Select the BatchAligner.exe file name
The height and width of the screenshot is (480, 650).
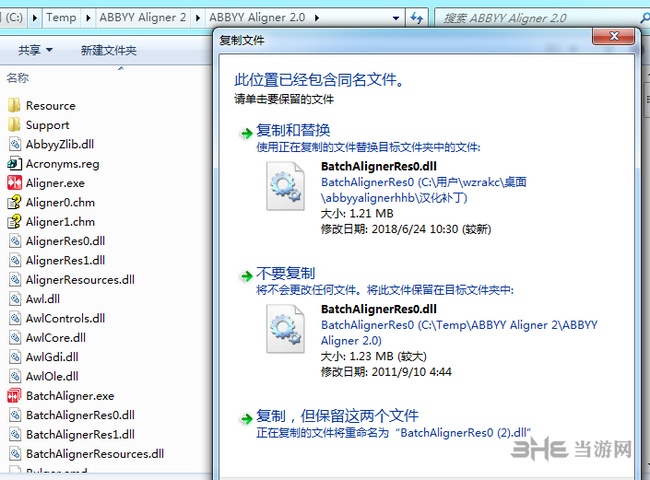[x=70, y=395]
